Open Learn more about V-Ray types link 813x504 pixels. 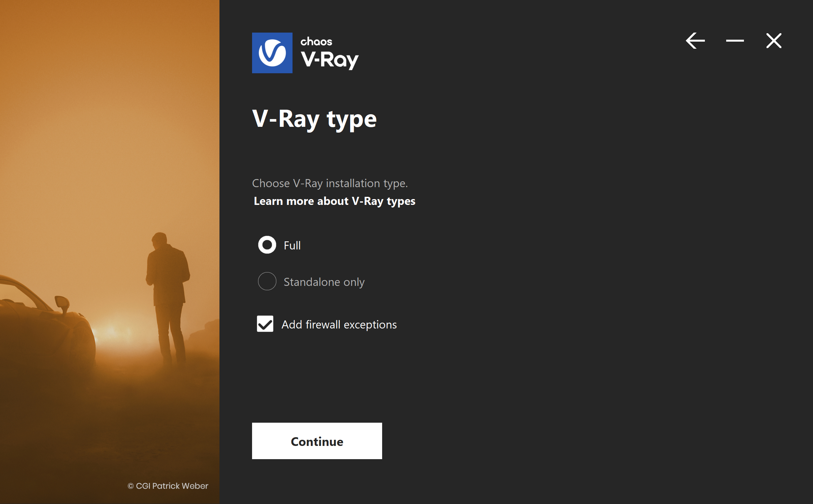[x=334, y=201]
